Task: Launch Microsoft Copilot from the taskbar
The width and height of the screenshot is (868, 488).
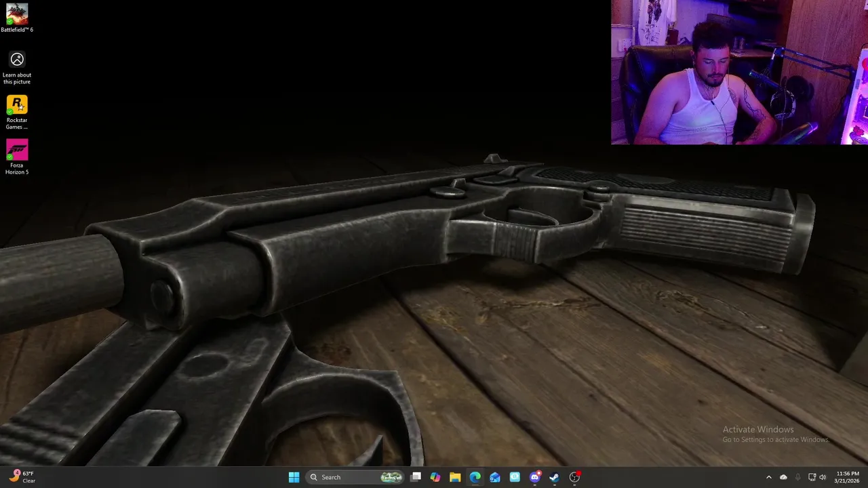Action: coord(435,477)
